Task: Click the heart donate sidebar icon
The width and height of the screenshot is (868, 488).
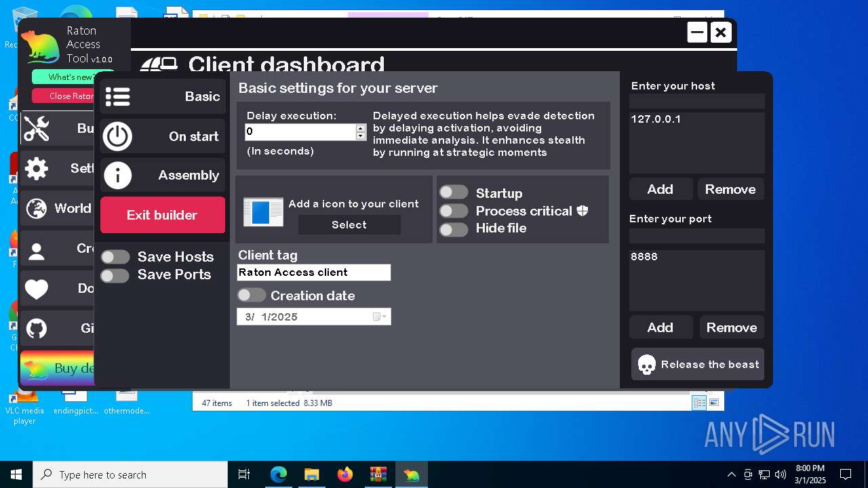Action: [x=37, y=289]
